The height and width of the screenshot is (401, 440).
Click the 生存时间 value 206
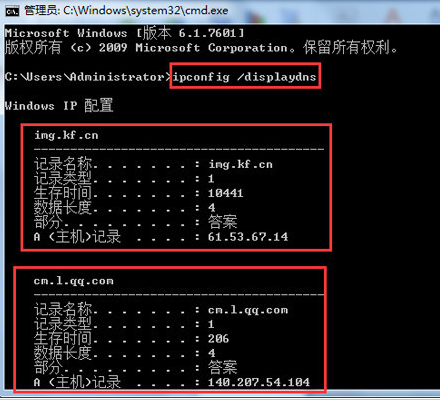coord(218,339)
